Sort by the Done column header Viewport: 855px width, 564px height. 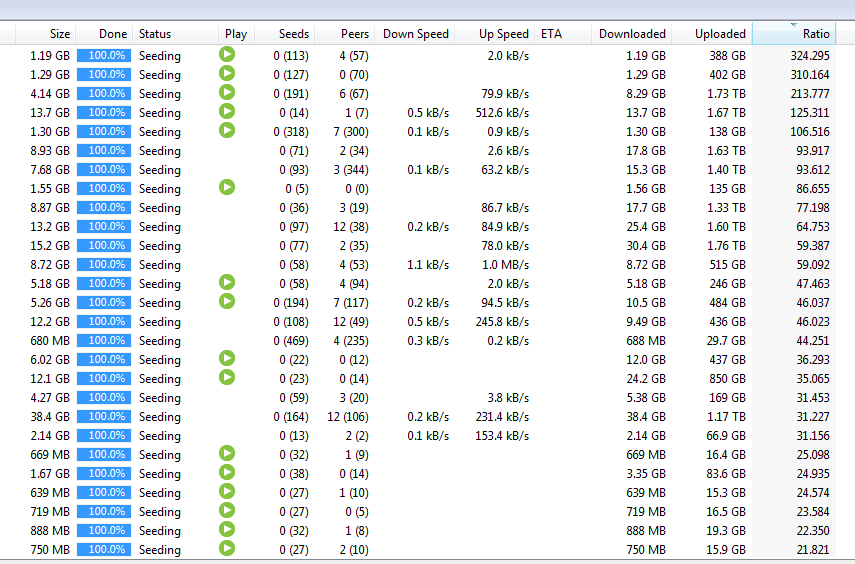click(x=104, y=34)
